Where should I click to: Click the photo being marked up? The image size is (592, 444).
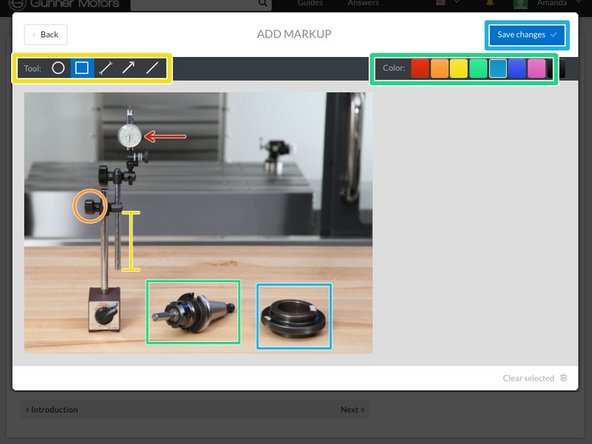[x=198, y=223]
